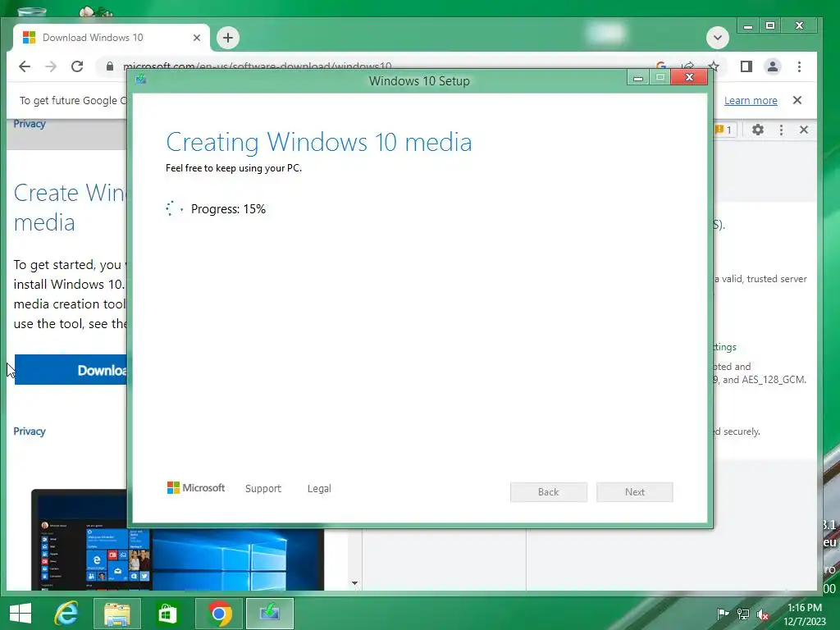Click the Progress: 15% text

pos(228,209)
